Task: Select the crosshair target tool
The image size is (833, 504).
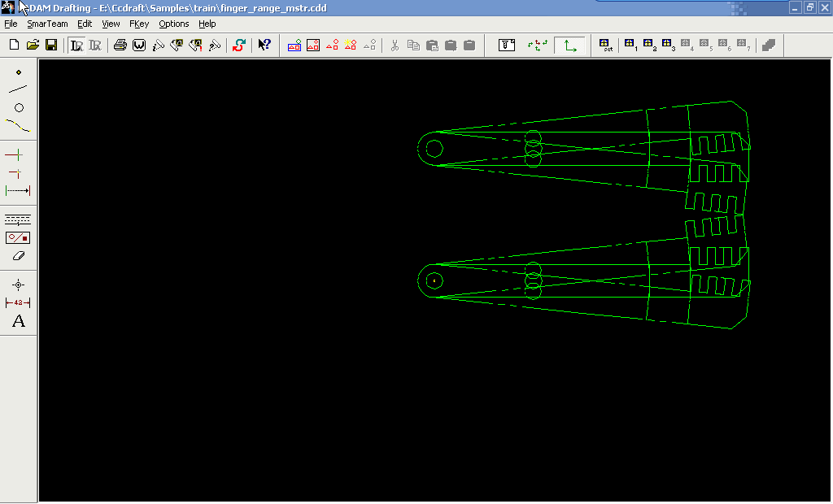Action: (x=19, y=285)
